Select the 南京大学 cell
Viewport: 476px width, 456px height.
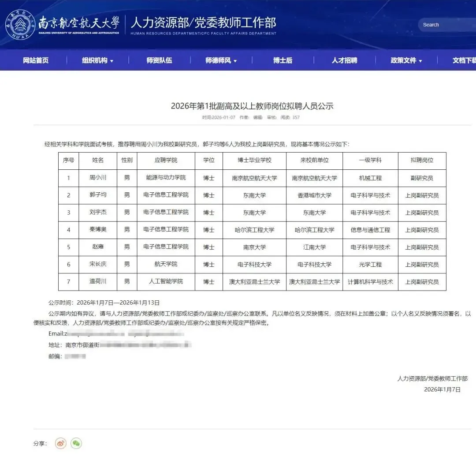[254, 247]
